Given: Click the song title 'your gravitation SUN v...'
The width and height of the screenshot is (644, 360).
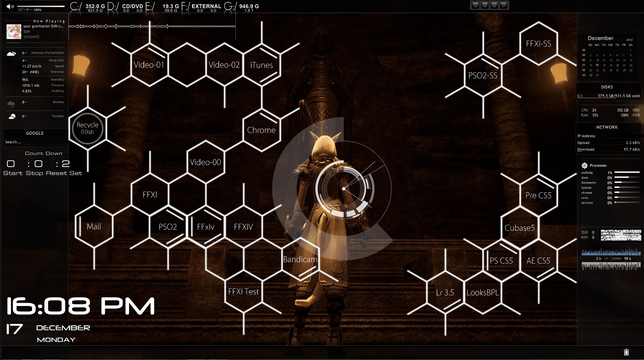Looking at the screenshot, I should pos(43,26).
